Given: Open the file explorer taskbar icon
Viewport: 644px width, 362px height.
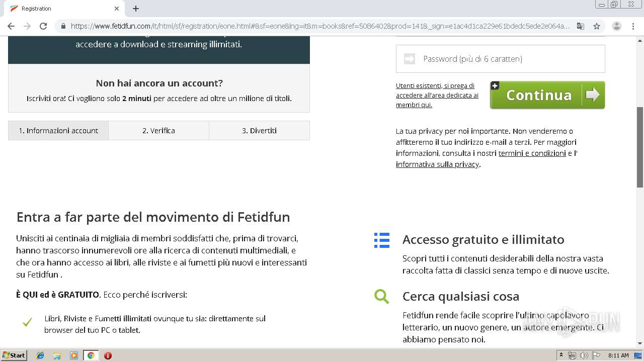Looking at the screenshot, I should pos(57,355).
